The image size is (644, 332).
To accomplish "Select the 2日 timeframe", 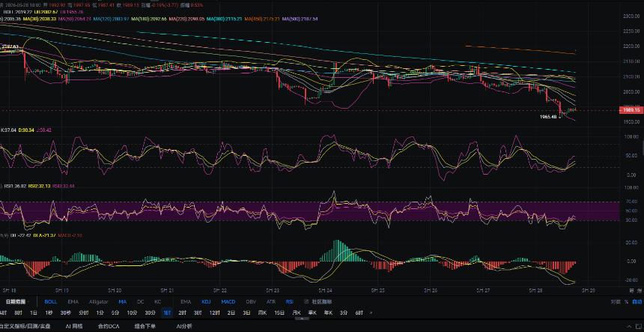I will 231,313.
